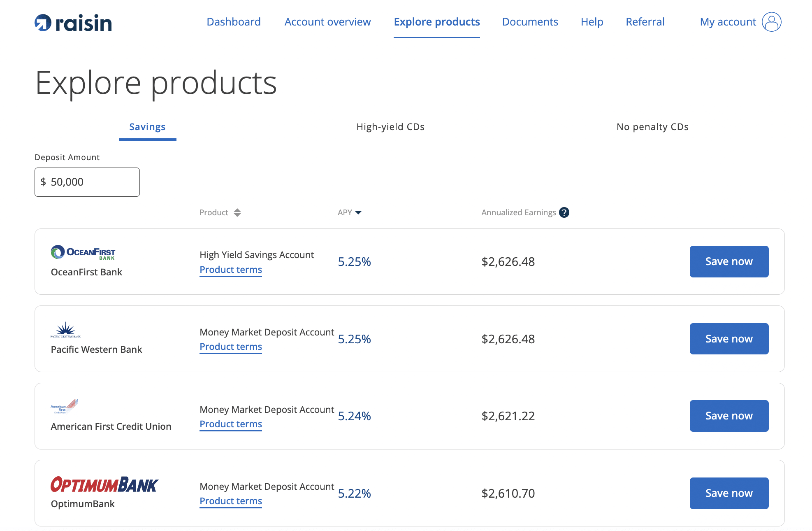This screenshot has width=812, height=531.
Task: Switch to High-yield CDs tab
Action: tap(390, 127)
